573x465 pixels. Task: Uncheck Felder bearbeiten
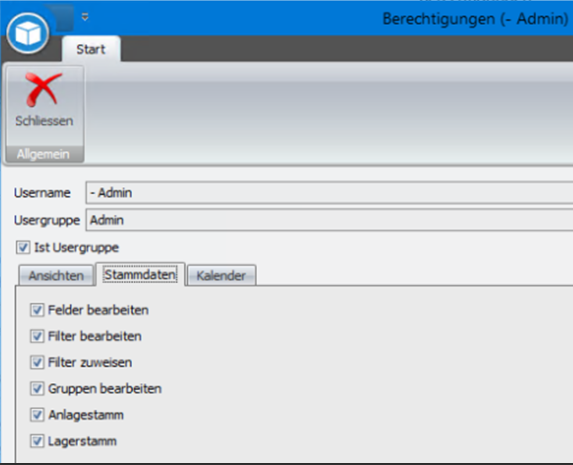[37, 310]
